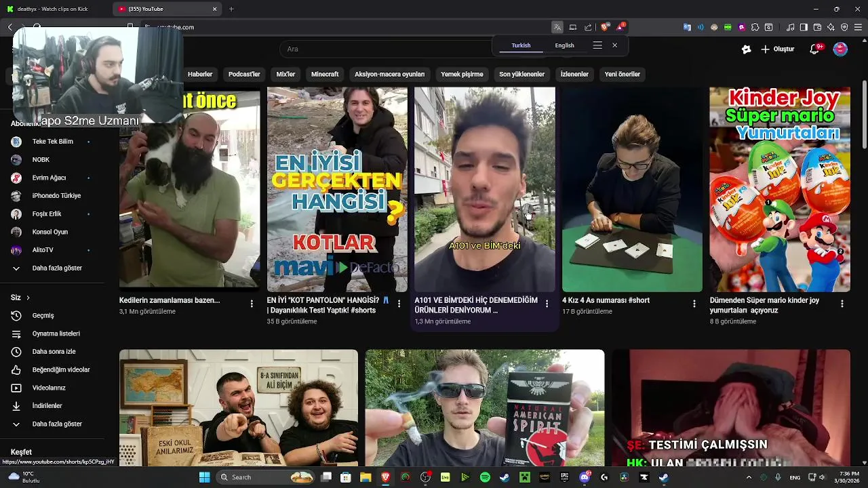Click the Oluştur create button
The height and width of the screenshot is (488, 868).
777,49
